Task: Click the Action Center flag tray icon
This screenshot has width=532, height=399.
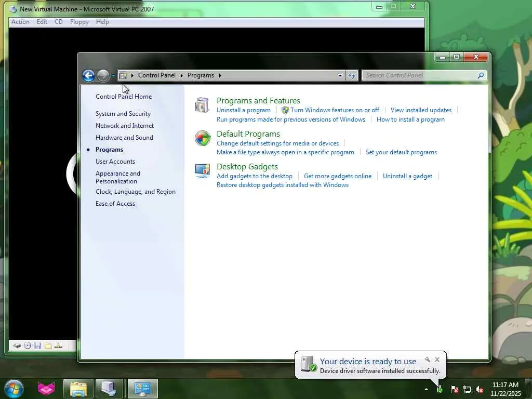Action: [454, 390]
